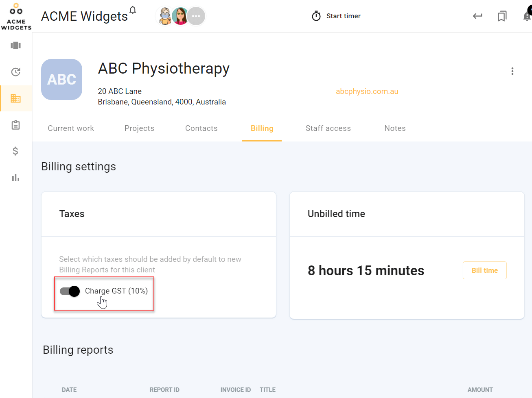Open the time history sidebar icon
Image resolution: width=532 pixels, height=398 pixels.
pos(16,72)
